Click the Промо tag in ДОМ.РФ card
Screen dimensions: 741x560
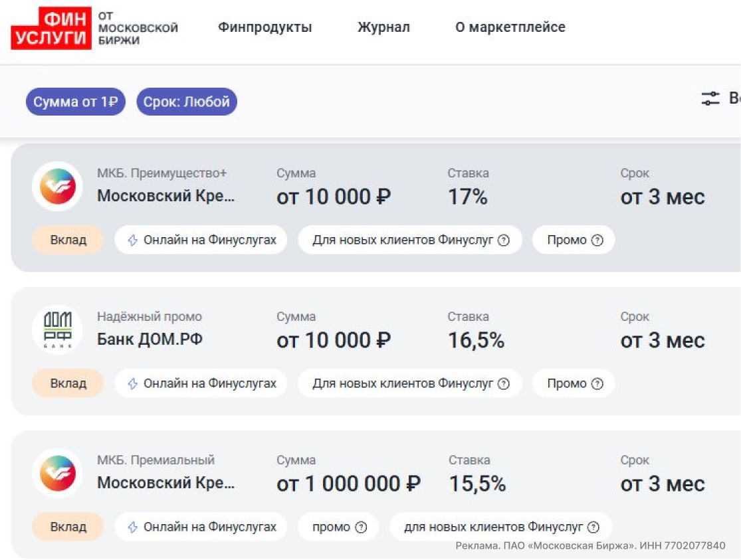[574, 383]
